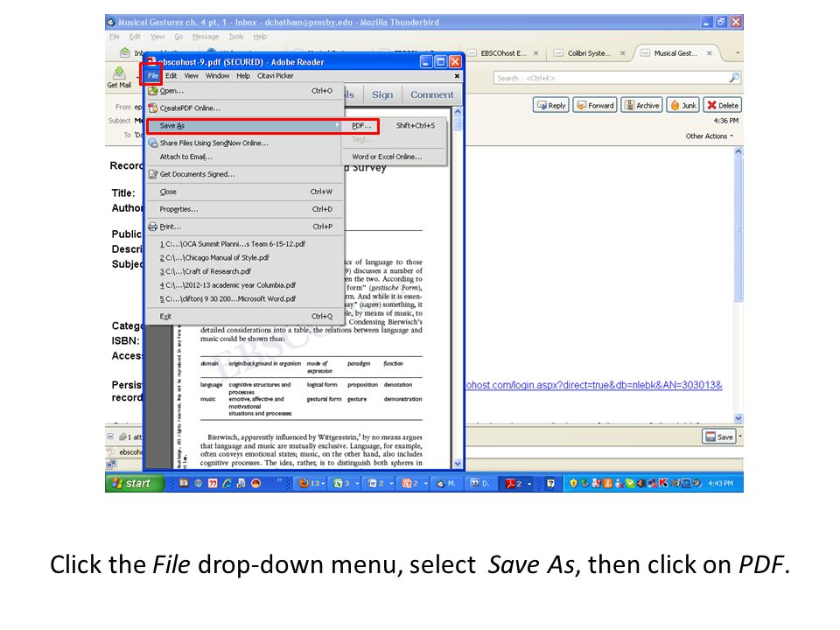Screen dimensions: 840x630
Task: Open Excel group in taskbar
Action: [345, 483]
